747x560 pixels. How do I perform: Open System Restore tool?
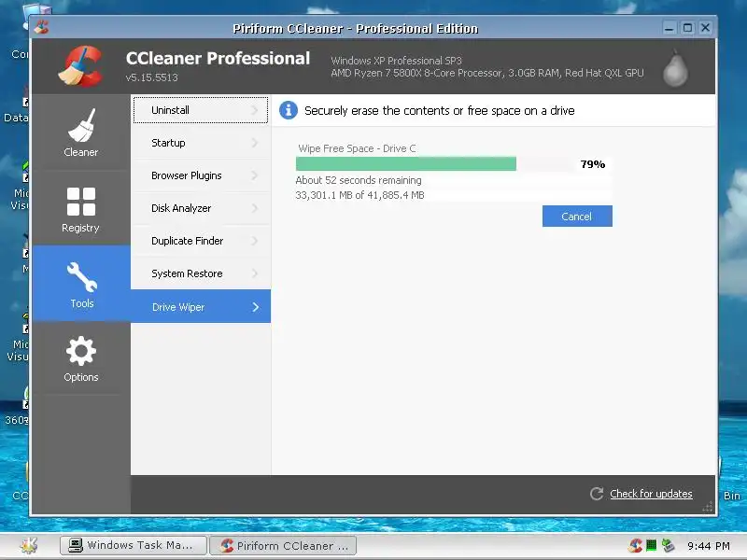[x=201, y=273]
